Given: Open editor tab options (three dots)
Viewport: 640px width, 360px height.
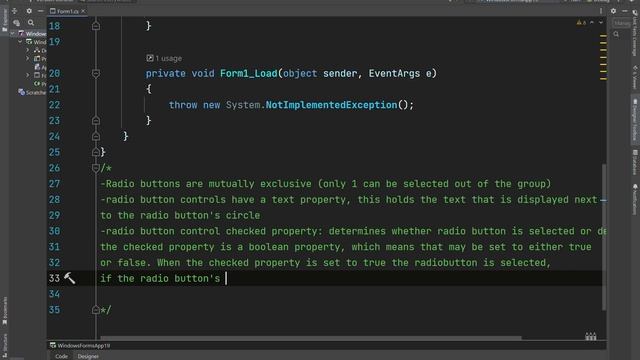Looking at the screenshot, I should click(x=601, y=11).
